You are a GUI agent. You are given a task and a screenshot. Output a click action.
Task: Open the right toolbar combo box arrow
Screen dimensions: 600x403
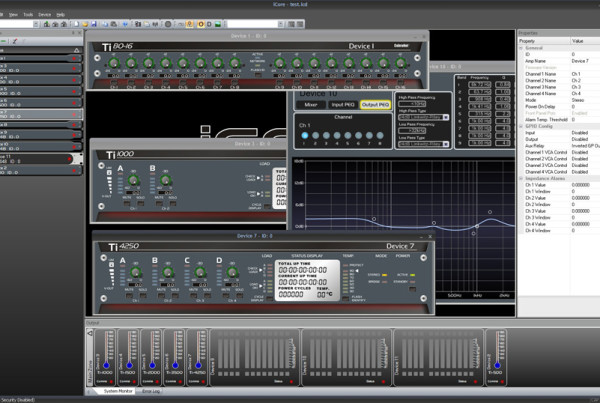(280, 24)
